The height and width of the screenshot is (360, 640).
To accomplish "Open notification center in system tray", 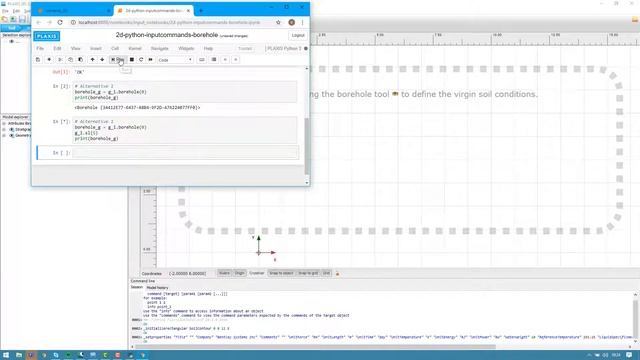I will [x=629, y=355].
